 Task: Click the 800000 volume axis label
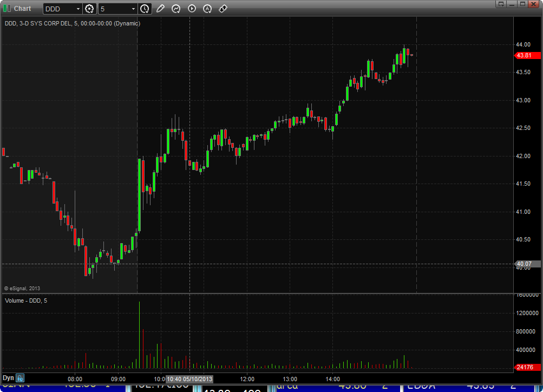point(526,331)
